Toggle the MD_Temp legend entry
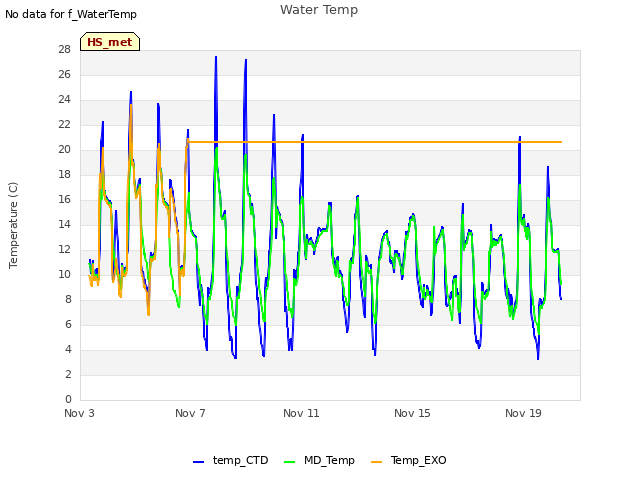Viewport: 640px width, 480px height. click(319, 460)
